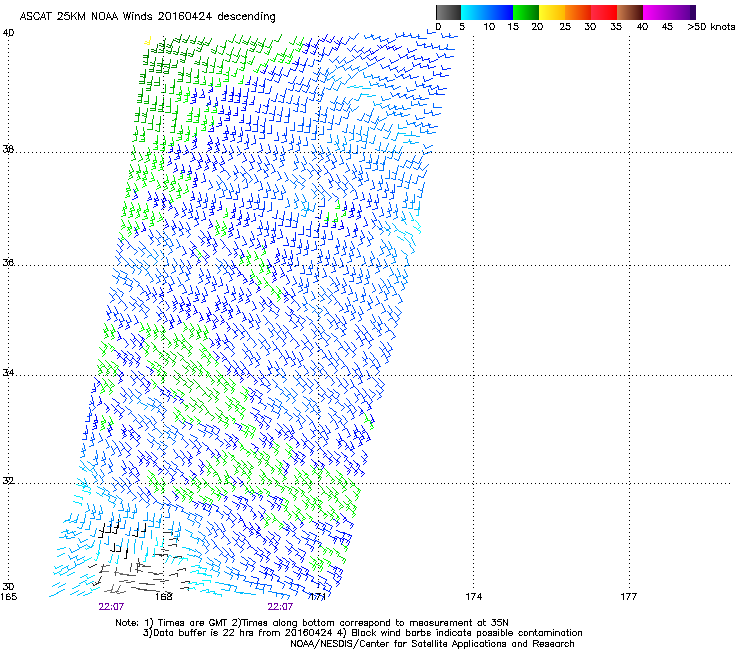Click the latitude label 36

click(8, 262)
